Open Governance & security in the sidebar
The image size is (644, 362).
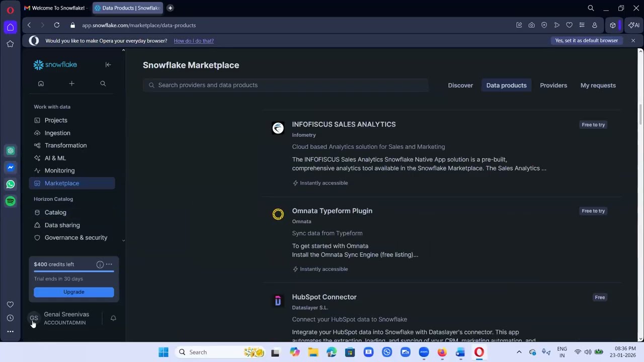[72, 237]
